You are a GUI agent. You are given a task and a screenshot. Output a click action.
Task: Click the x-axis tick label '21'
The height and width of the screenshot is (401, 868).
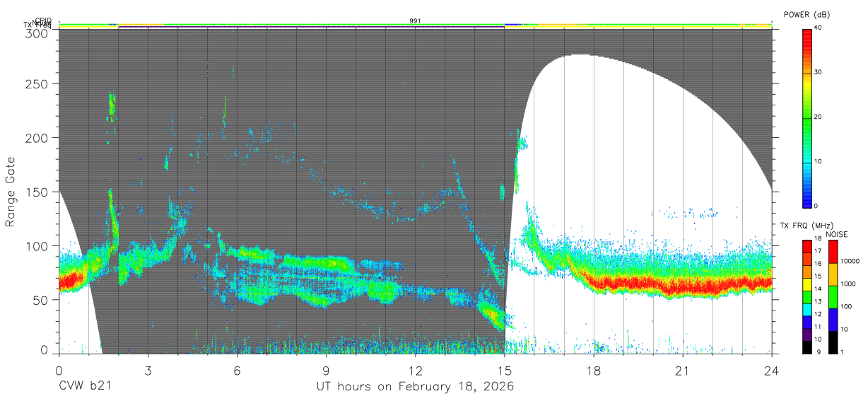[682, 371]
